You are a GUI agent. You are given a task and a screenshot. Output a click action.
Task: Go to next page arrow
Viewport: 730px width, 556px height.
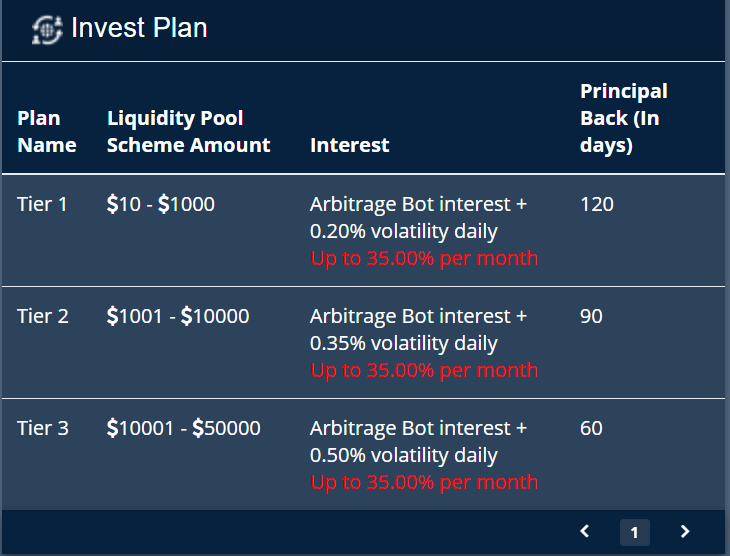(x=685, y=532)
